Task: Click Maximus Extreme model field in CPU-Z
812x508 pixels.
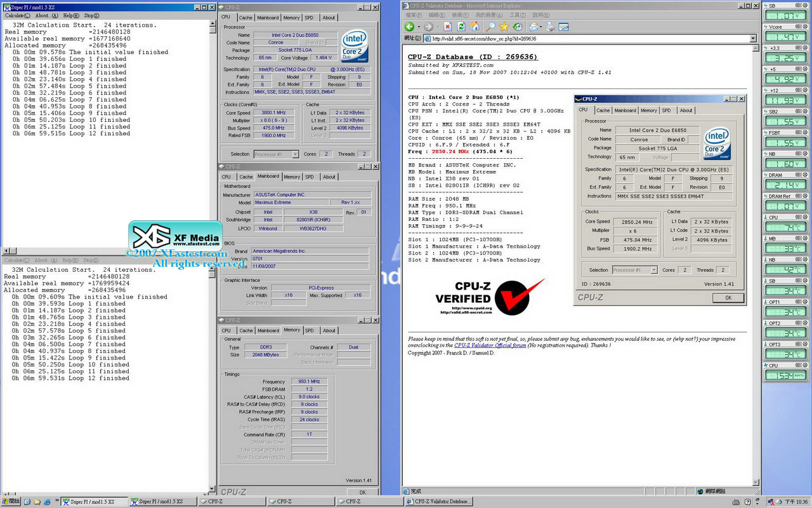Action: coord(291,203)
